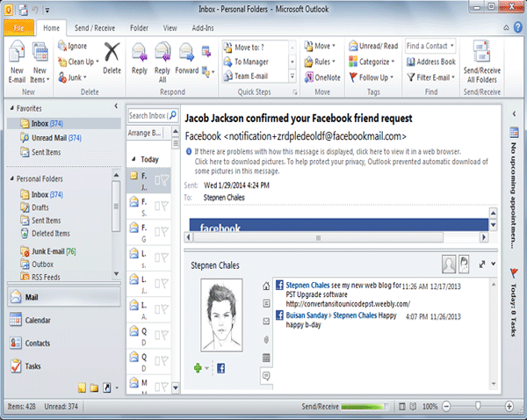Mark message Unread/Read

pos(373,46)
